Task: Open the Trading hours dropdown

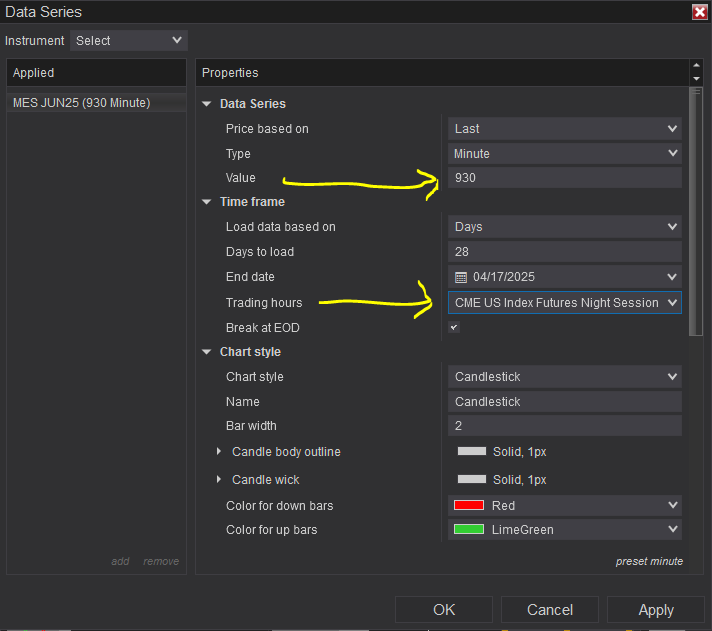Action: coord(565,302)
